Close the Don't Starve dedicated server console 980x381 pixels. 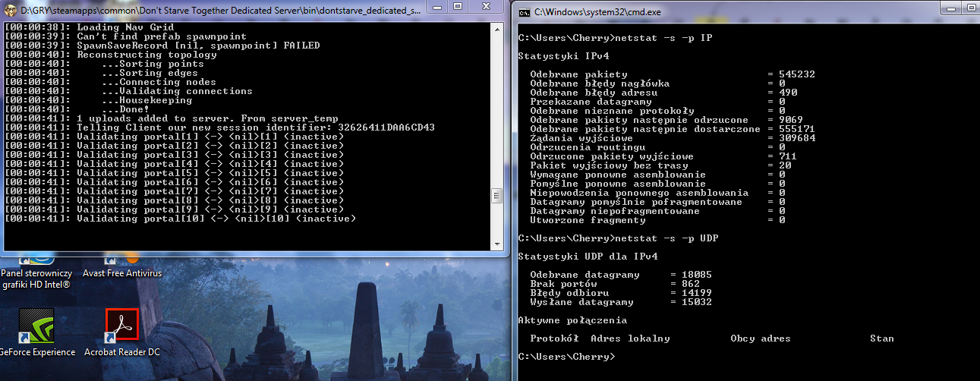[487, 8]
